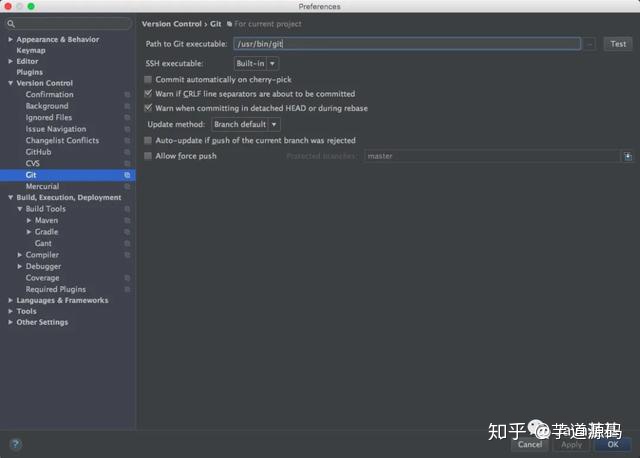The width and height of the screenshot is (640, 458).
Task: Click the Apply button
Action: tap(571, 445)
